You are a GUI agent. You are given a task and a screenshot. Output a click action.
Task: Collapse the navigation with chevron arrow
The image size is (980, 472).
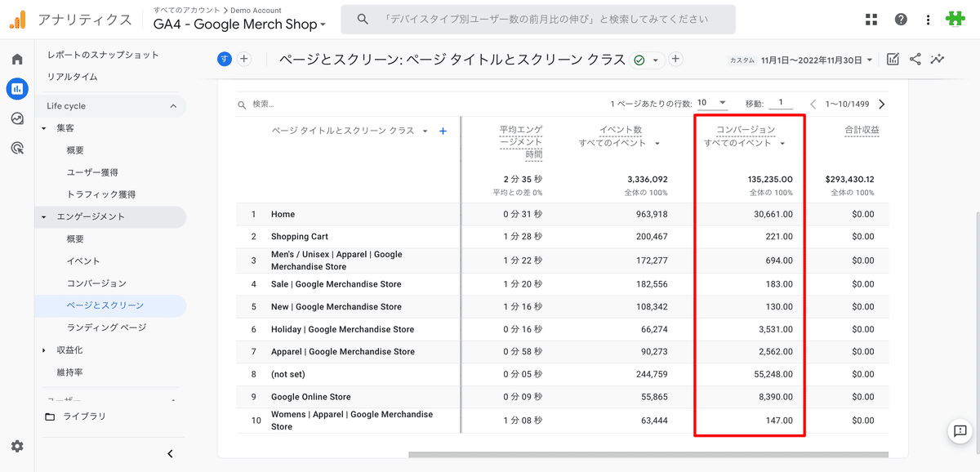[x=170, y=454]
